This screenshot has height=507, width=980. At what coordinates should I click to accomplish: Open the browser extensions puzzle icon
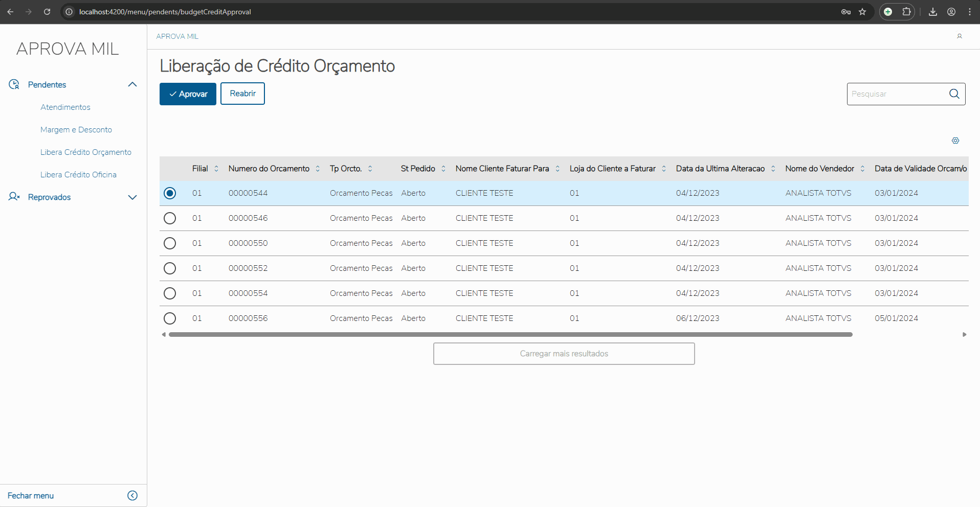[x=906, y=12]
